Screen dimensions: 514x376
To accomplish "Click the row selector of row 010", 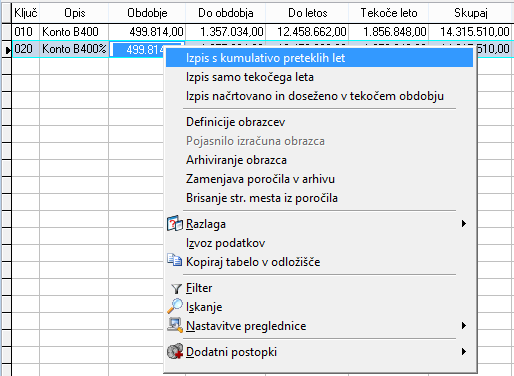I will (6, 32).
